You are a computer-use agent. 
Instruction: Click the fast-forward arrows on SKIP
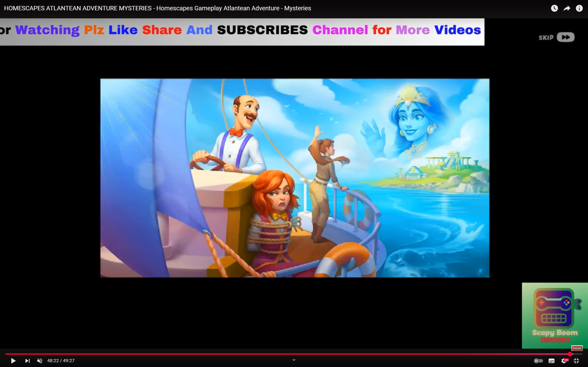click(x=566, y=37)
